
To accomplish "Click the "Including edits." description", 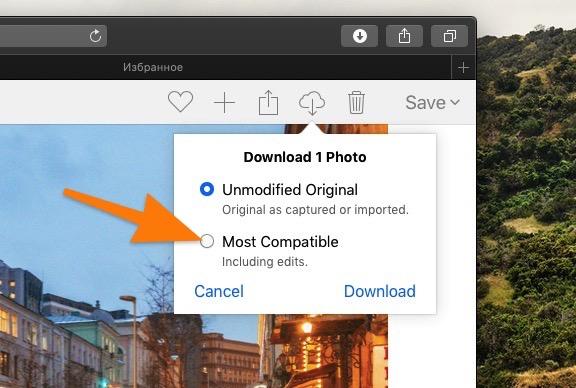I will (265, 262).
